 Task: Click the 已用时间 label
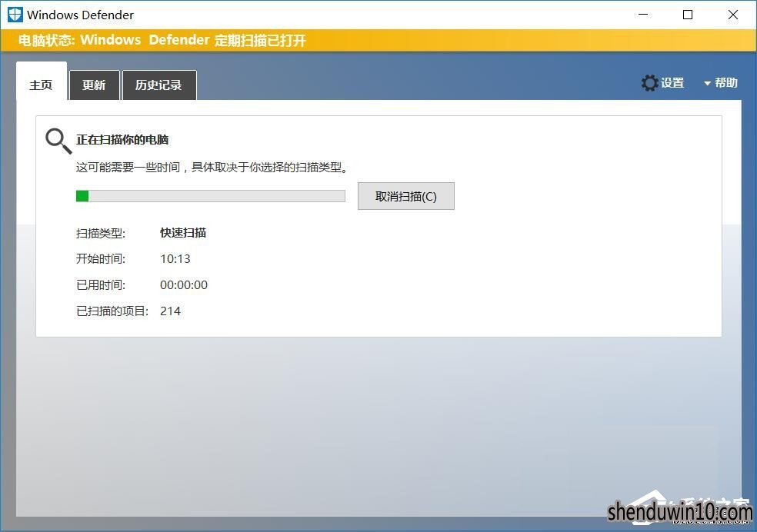pos(101,285)
